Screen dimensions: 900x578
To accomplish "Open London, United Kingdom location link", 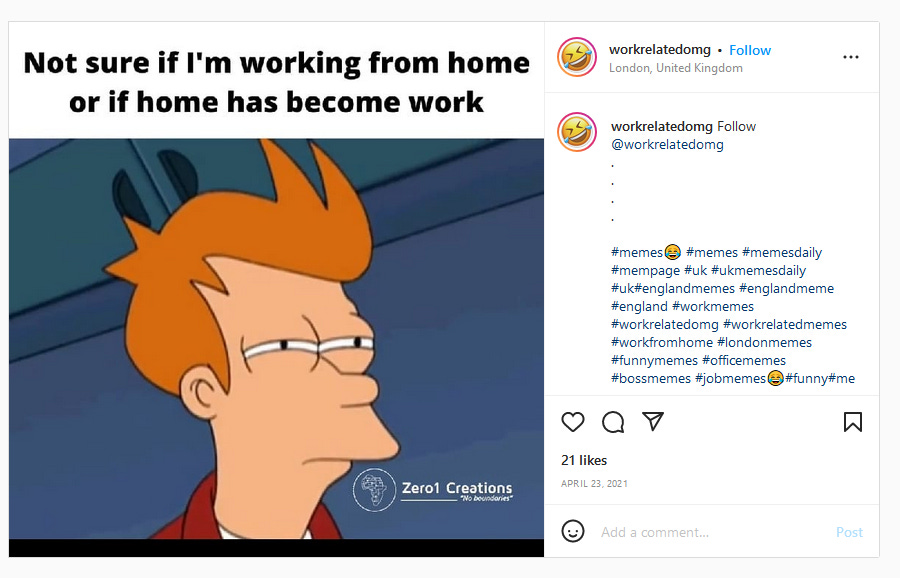I will point(676,68).
